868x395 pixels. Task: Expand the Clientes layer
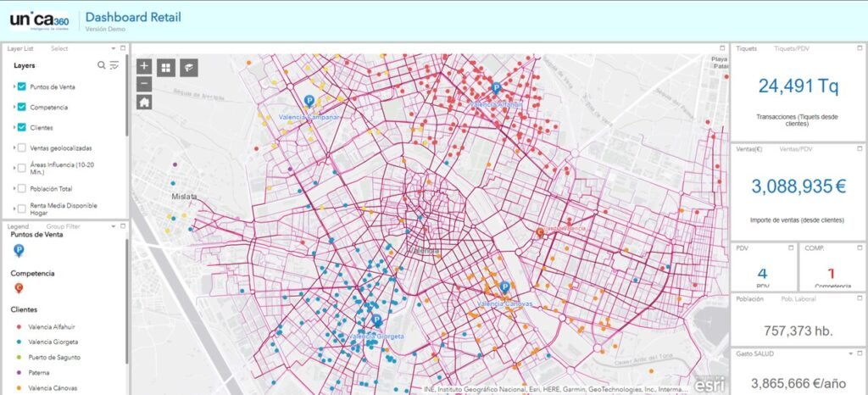pyautogui.click(x=14, y=127)
